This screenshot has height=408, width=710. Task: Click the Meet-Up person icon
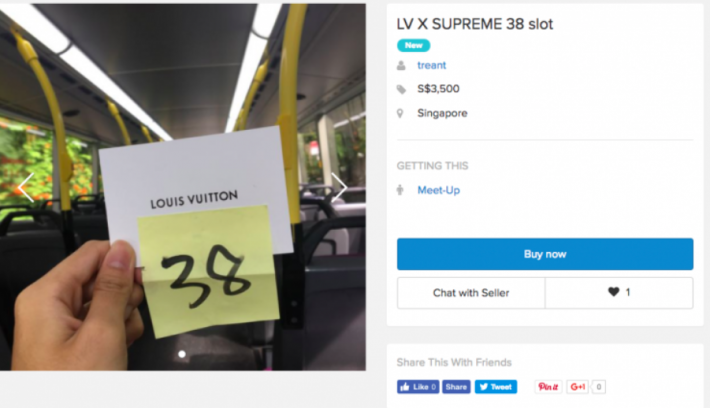400,190
